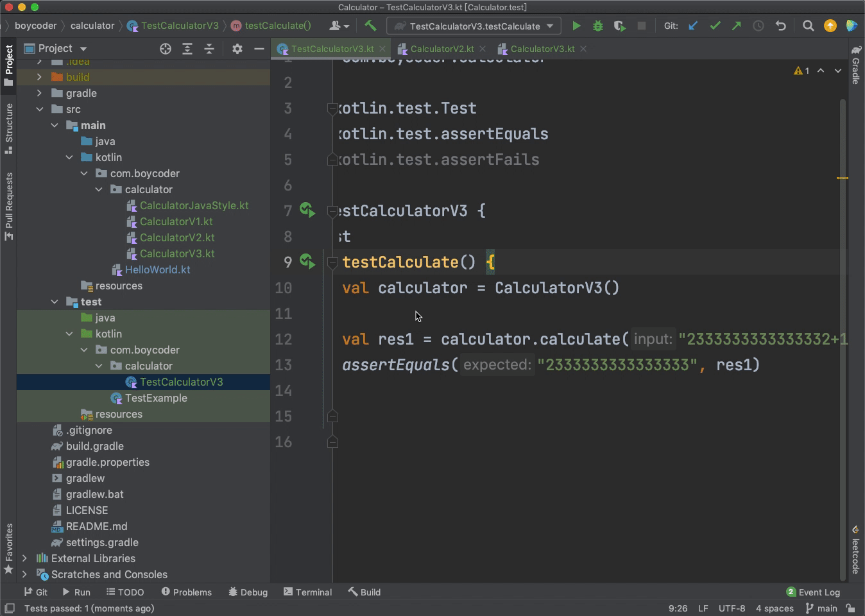Open the Gradle side panel

856,65
